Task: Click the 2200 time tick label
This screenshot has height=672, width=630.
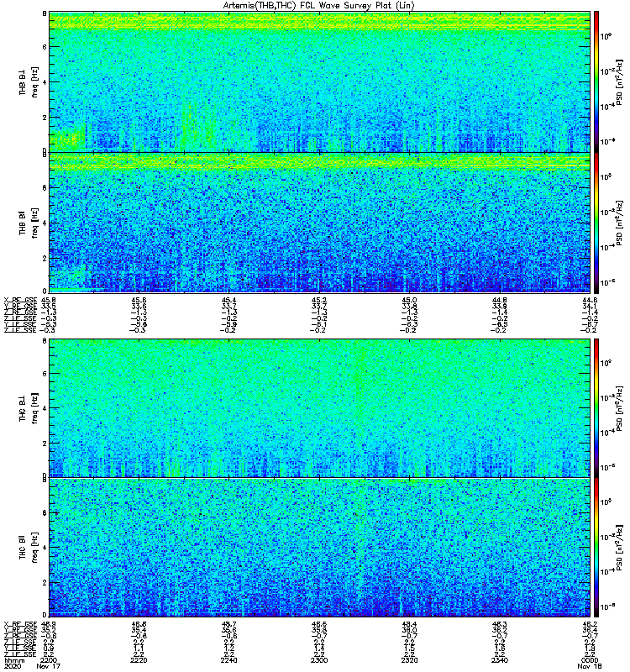Action: pyautogui.click(x=48, y=660)
